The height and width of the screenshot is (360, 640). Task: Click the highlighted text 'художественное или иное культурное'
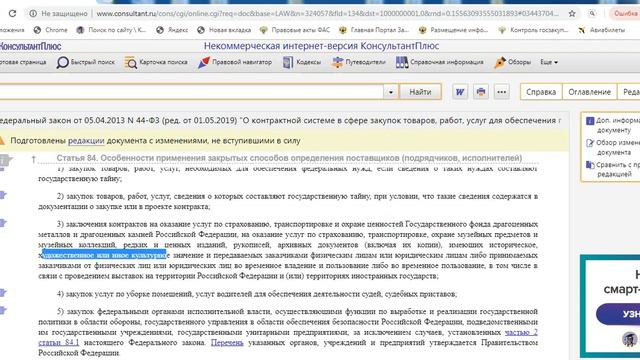104,255
